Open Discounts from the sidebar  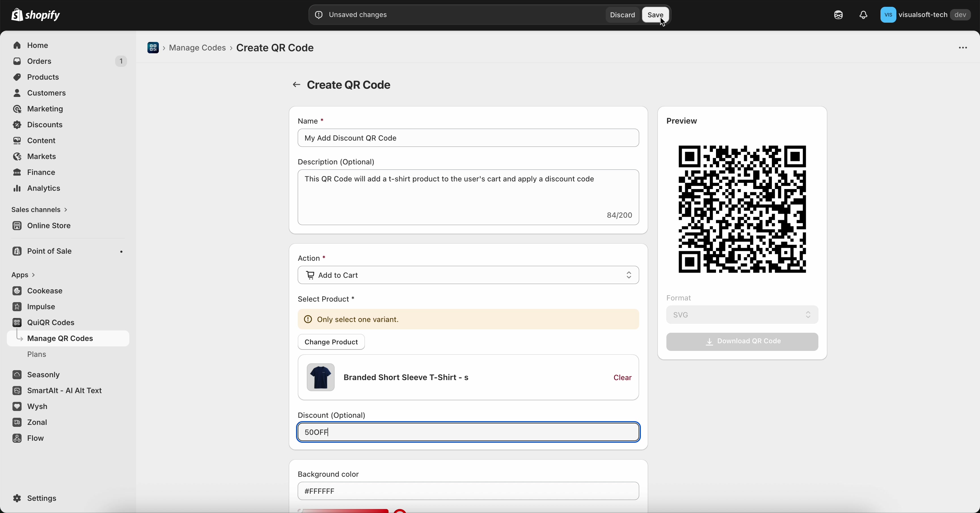tap(45, 125)
